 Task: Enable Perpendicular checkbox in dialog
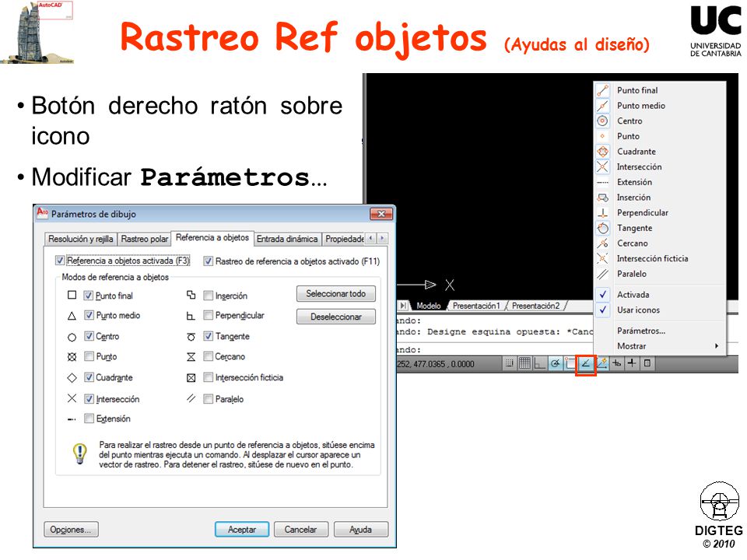click(208, 315)
